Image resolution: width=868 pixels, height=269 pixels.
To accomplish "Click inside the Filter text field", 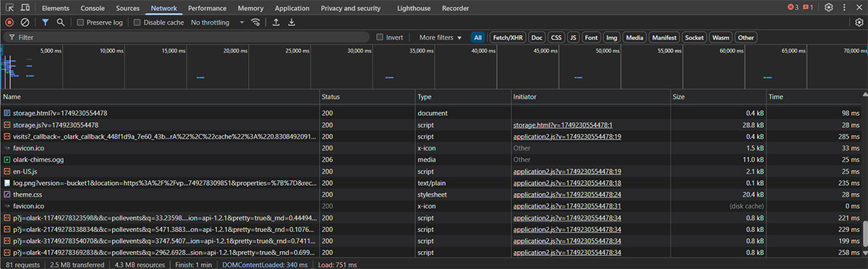I will coord(188,37).
